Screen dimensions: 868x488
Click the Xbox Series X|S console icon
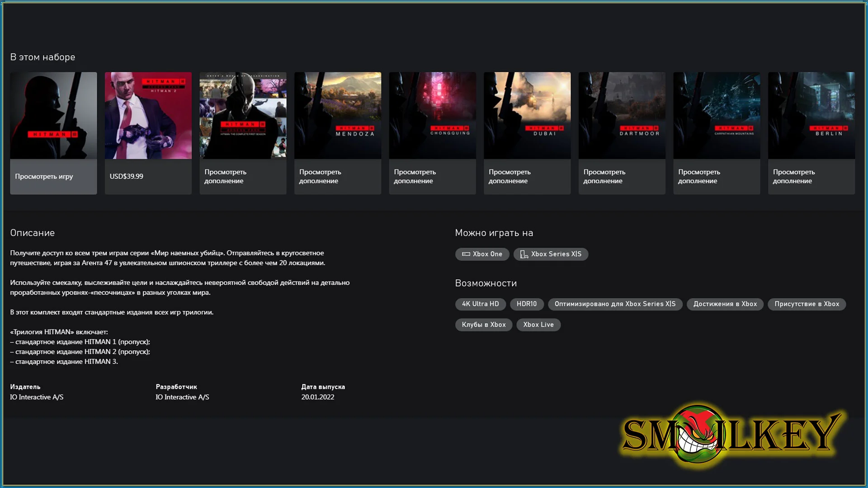click(524, 254)
